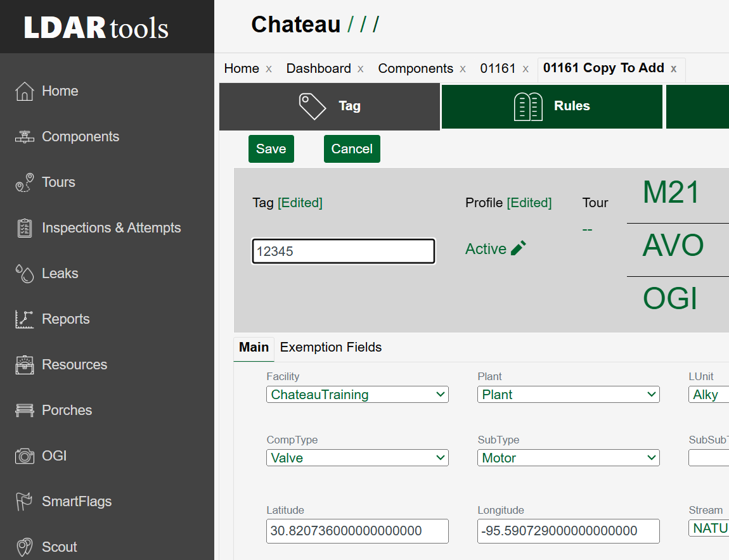This screenshot has height=560, width=729.
Task: Click the Reports chart icon
Action: (25, 319)
